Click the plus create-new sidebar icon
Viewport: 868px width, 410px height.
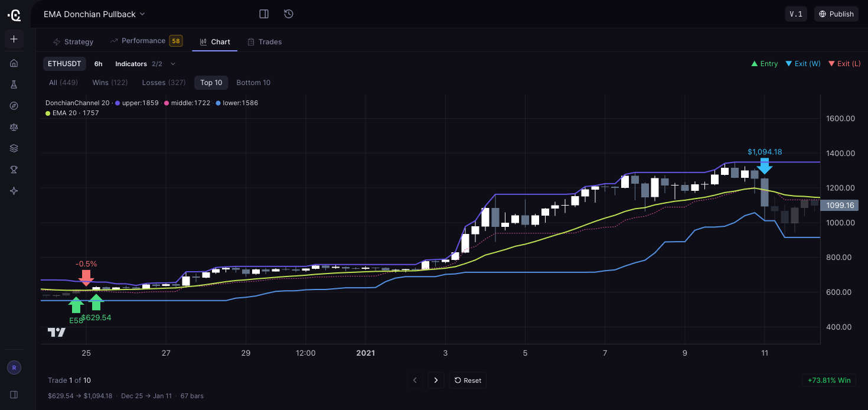14,39
